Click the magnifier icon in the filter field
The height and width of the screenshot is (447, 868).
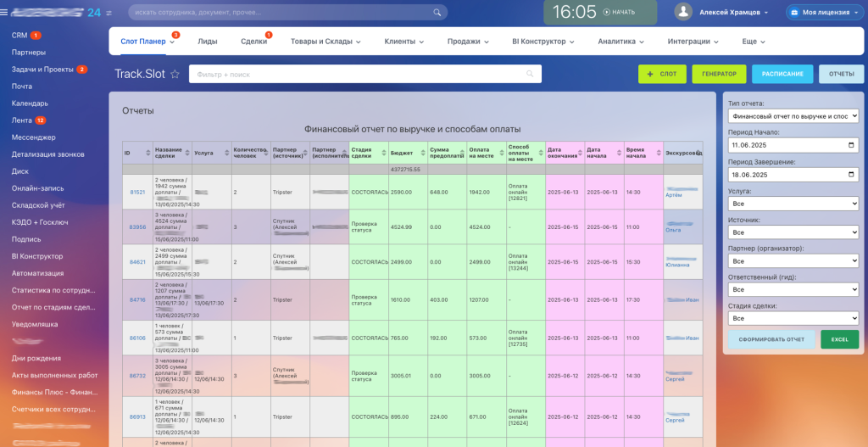[531, 75]
